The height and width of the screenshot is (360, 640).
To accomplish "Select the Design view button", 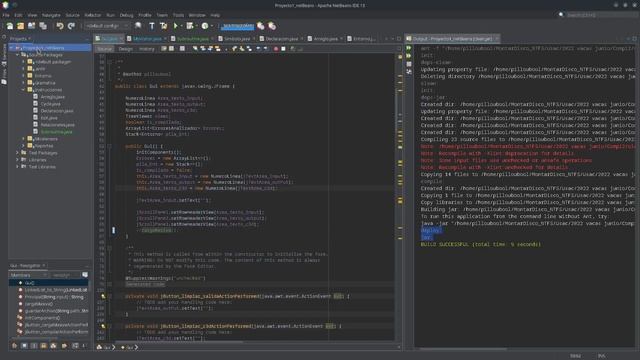I will pyautogui.click(x=126, y=49).
